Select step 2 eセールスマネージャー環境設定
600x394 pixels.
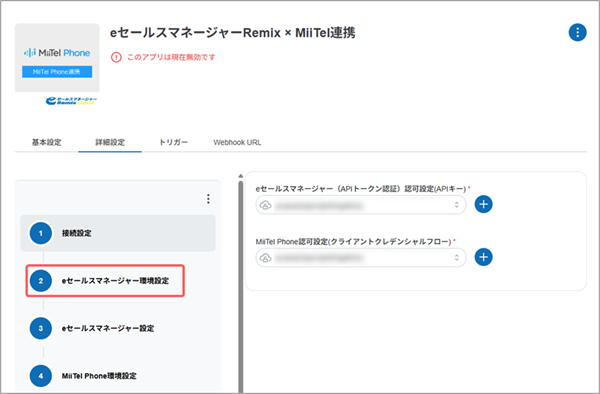coord(105,281)
